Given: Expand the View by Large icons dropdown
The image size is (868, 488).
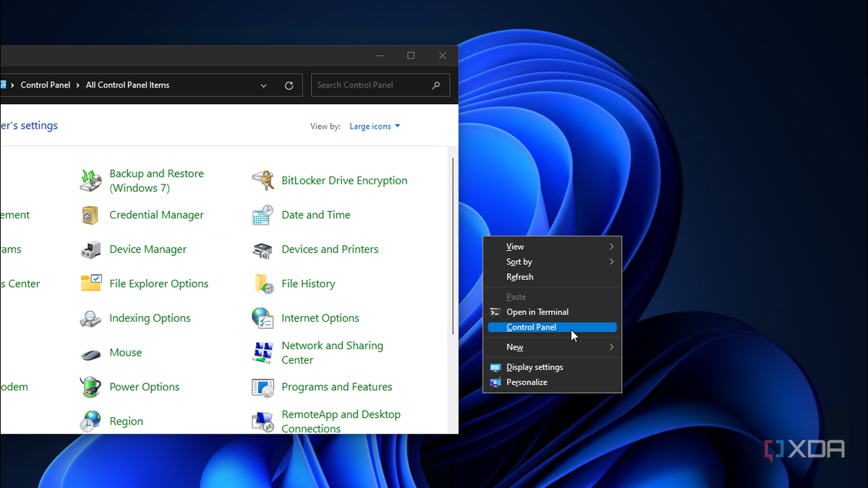Looking at the screenshot, I should point(374,127).
